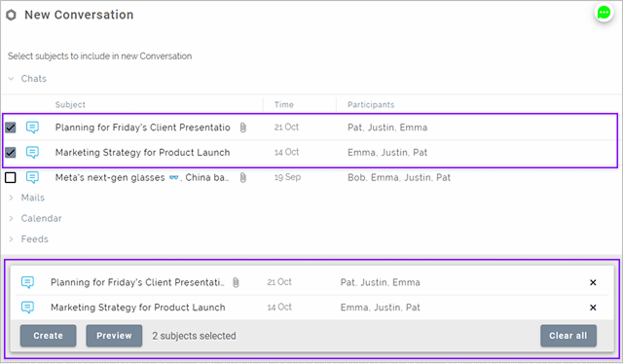Expand the Mails section
The height and width of the screenshot is (364, 623).
(x=11, y=198)
